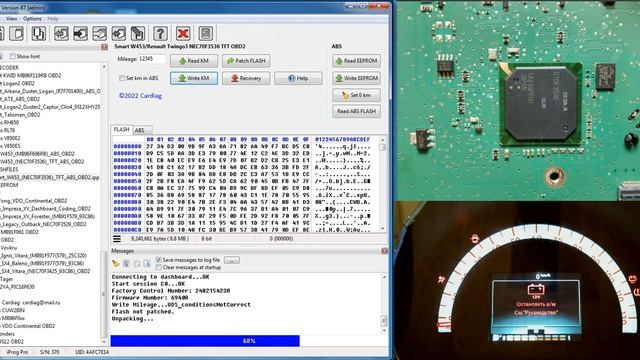This screenshot has width=640, height=360.
Task: Click the red X stop toolbar icon
Action: 183,33
